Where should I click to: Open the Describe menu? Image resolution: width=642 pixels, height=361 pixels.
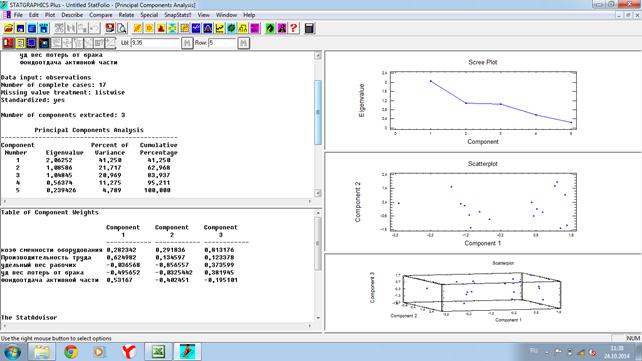point(72,15)
